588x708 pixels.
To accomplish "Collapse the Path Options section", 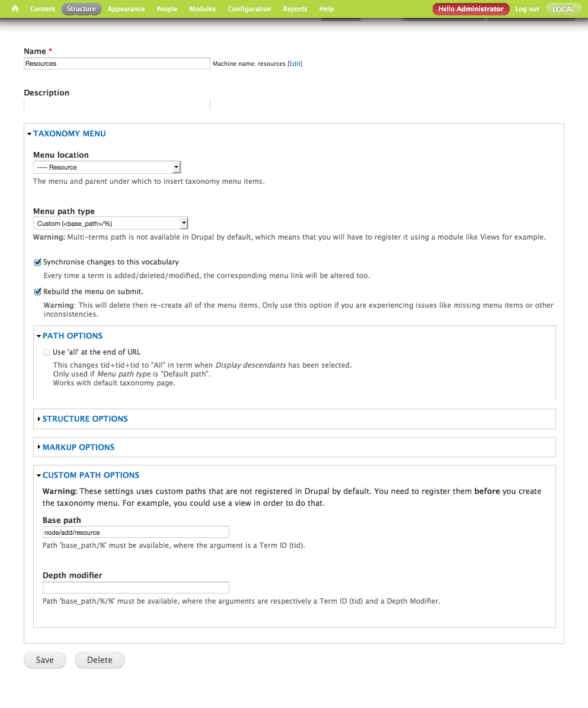I will click(x=72, y=336).
